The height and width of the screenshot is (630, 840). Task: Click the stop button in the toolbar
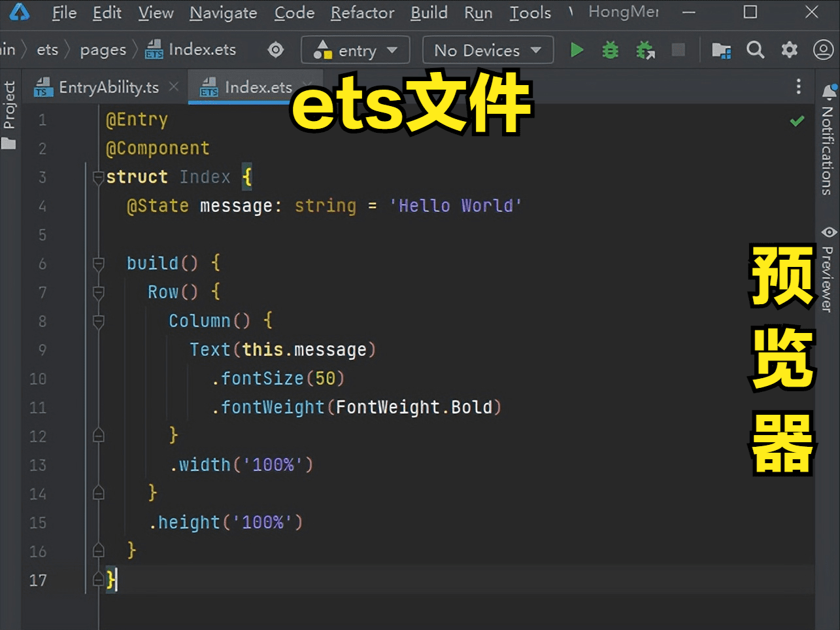(x=679, y=50)
